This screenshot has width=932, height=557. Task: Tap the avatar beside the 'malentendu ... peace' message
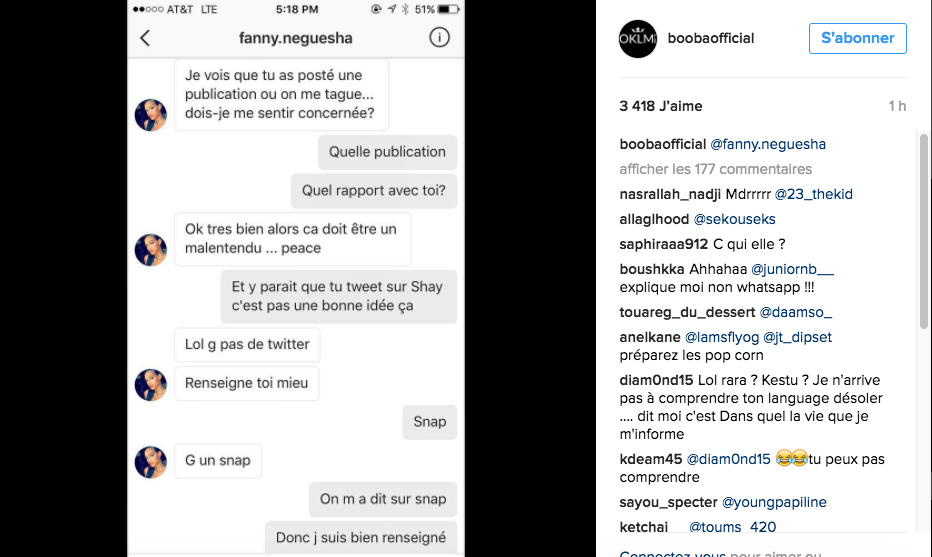coord(151,250)
